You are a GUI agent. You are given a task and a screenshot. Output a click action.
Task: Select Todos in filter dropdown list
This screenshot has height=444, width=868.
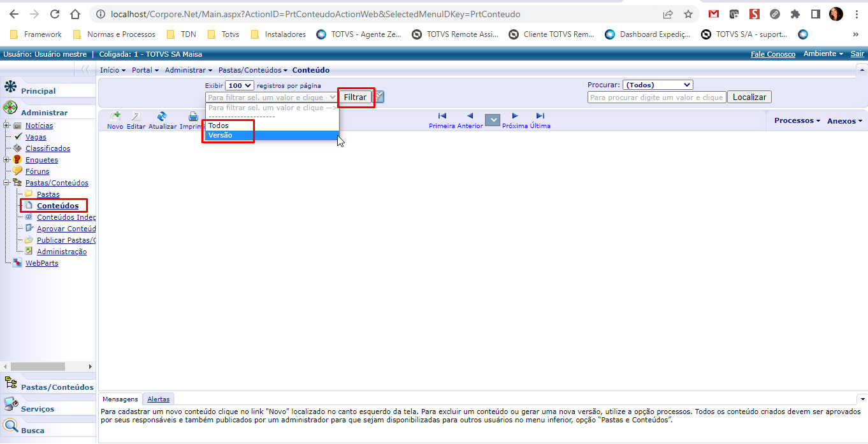pos(271,125)
